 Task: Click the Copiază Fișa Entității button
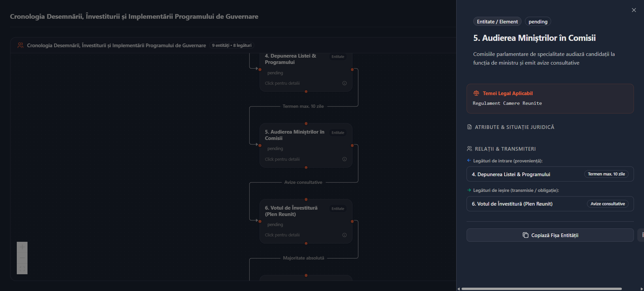tap(550, 235)
